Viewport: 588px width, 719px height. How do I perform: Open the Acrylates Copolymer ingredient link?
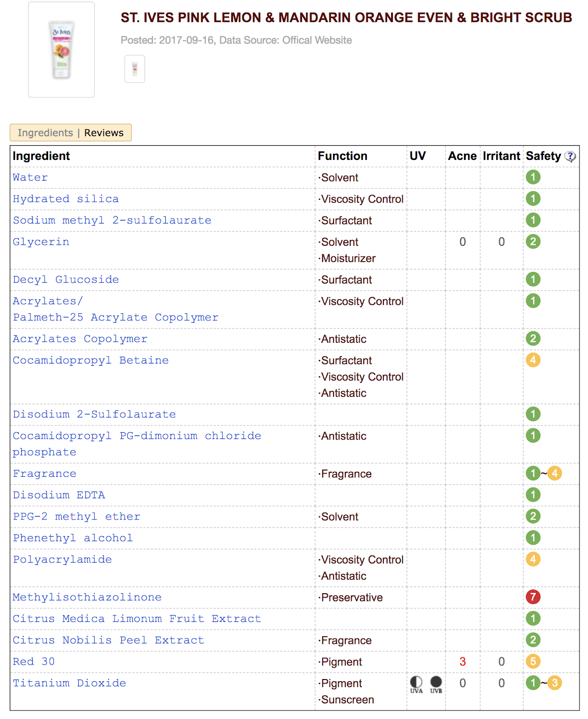click(x=80, y=339)
